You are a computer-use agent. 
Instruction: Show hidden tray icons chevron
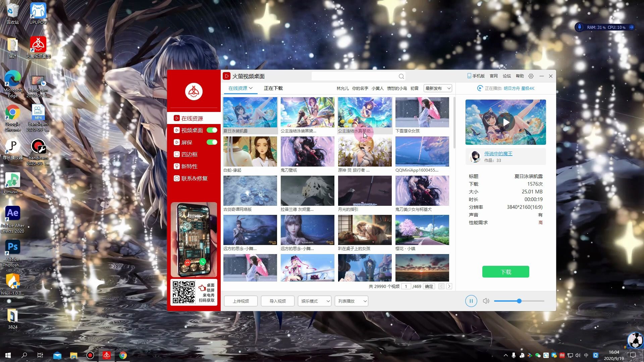coord(505,355)
